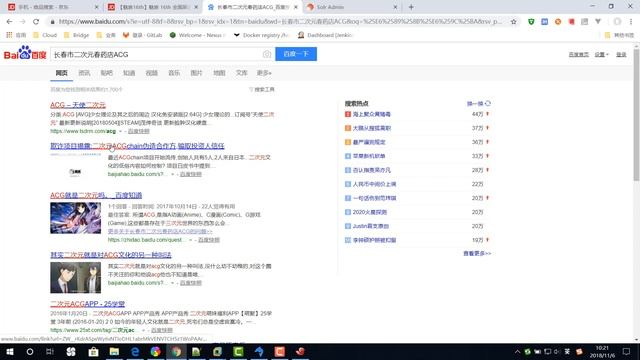Open a new browser tab
640x360 pixels.
[411, 7]
